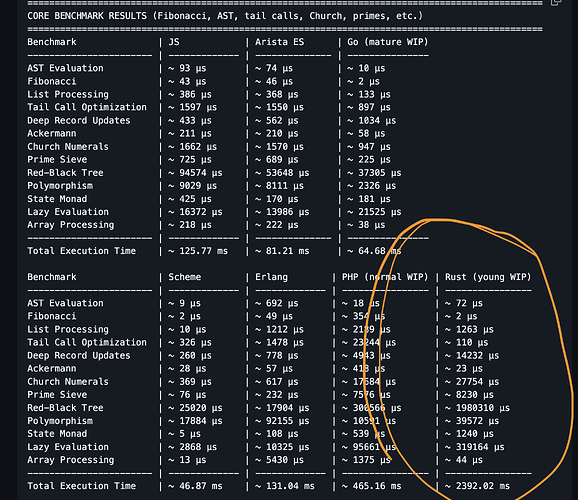Click the Rust AST Evaluation value 72 µs
The height and width of the screenshot is (500, 578).
[x=464, y=303]
